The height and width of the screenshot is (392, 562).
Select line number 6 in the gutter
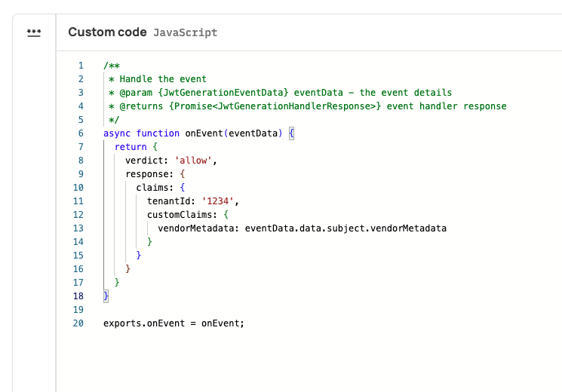click(80, 133)
